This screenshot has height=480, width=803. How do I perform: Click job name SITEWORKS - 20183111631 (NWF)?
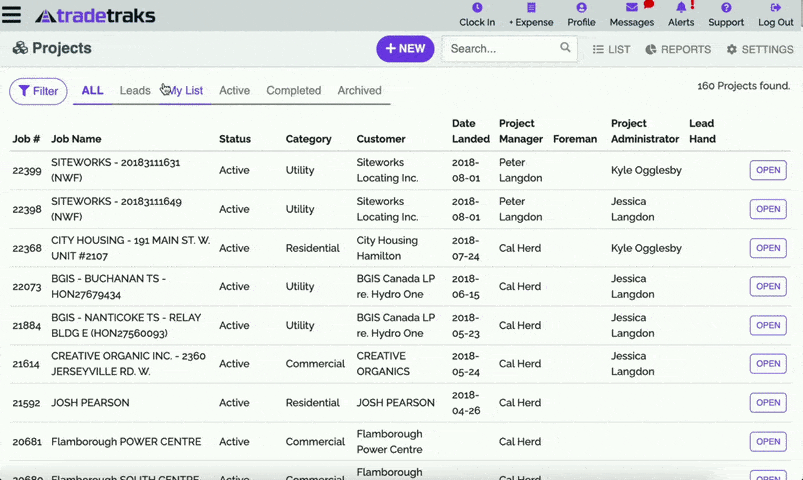[115, 170]
